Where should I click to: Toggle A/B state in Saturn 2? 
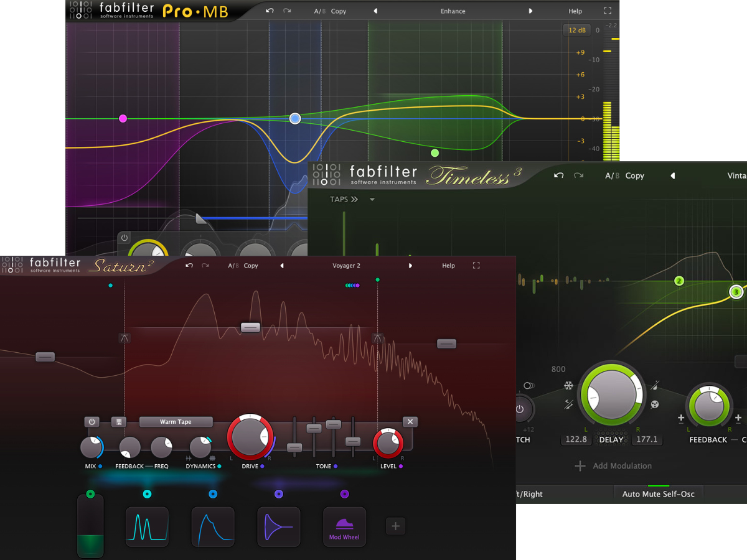(x=233, y=266)
